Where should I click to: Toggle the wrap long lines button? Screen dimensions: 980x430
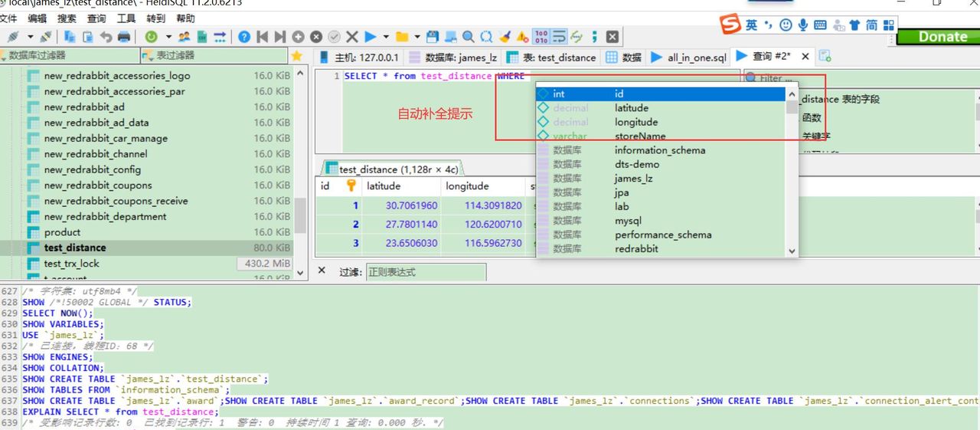pos(559,37)
